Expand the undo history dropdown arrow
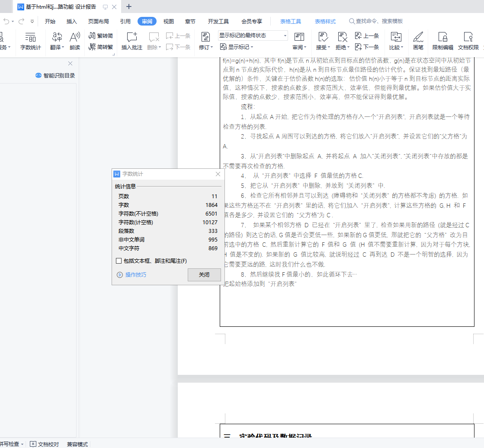Screen dimensions: 484x448 13,21
